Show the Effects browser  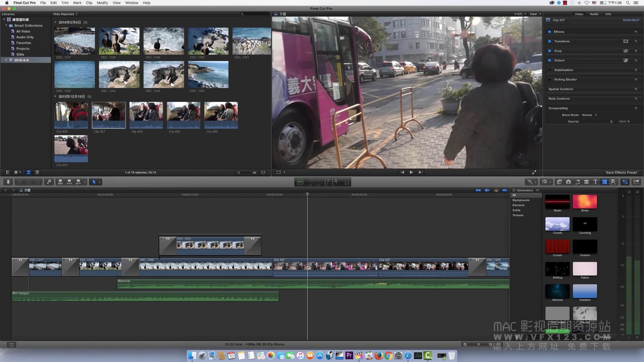pos(559,182)
